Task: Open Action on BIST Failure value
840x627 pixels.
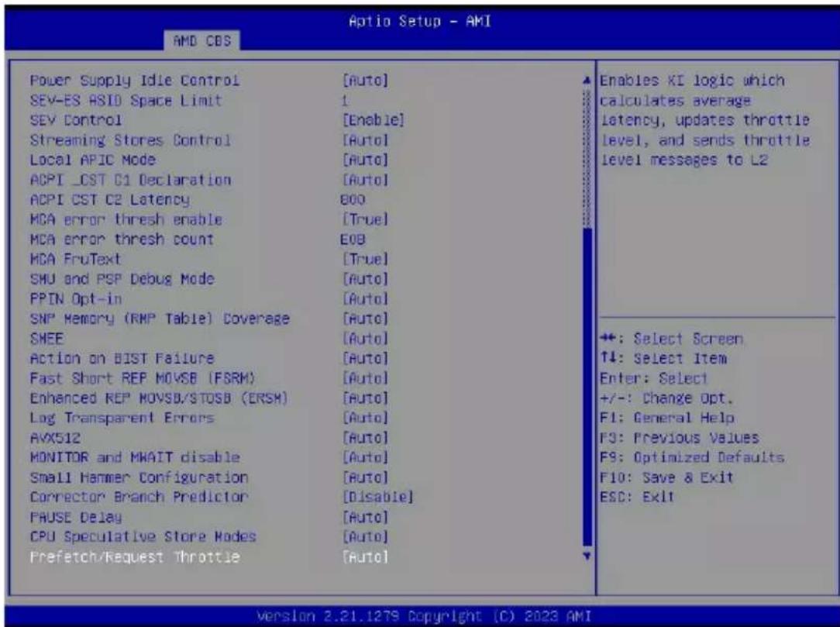Action: click(x=365, y=358)
